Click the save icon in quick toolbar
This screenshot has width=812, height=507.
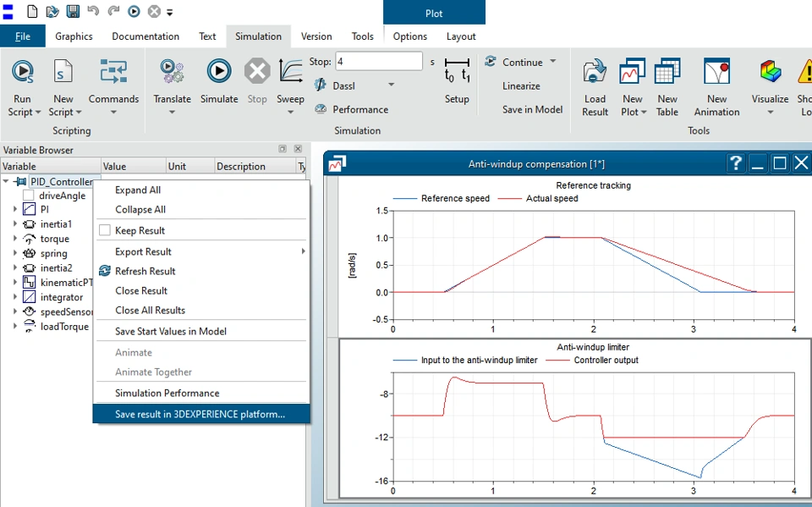click(x=73, y=11)
